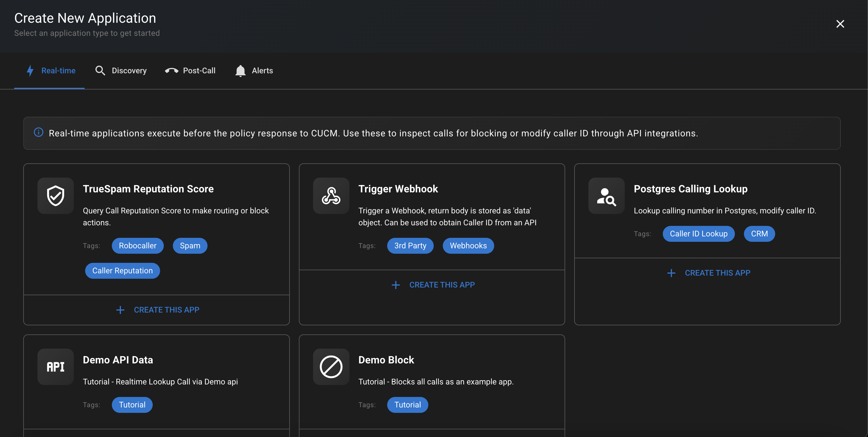Click the plus icon under Trigger Webhook card
This screenshot has width=868, height=437.
pos(396,285)
